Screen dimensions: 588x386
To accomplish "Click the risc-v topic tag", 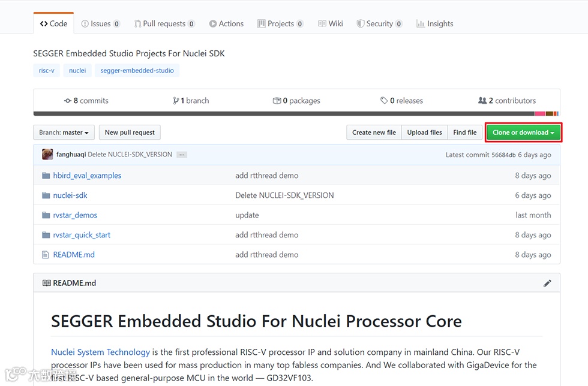I will 47,71.
